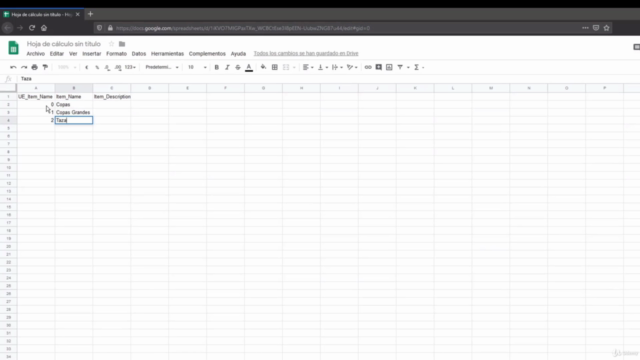The height and width of the screenshot is (360, 640).
Task: Star the document
Action: 111,44
